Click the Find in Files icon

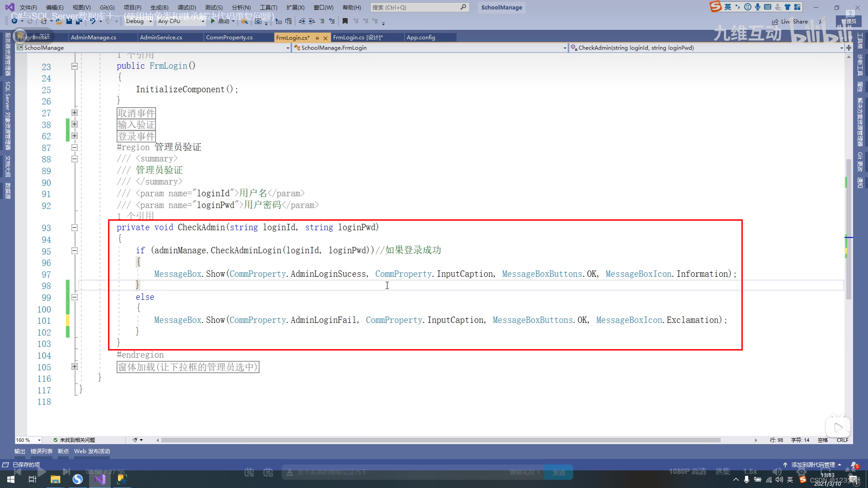(x=245, y=21)
